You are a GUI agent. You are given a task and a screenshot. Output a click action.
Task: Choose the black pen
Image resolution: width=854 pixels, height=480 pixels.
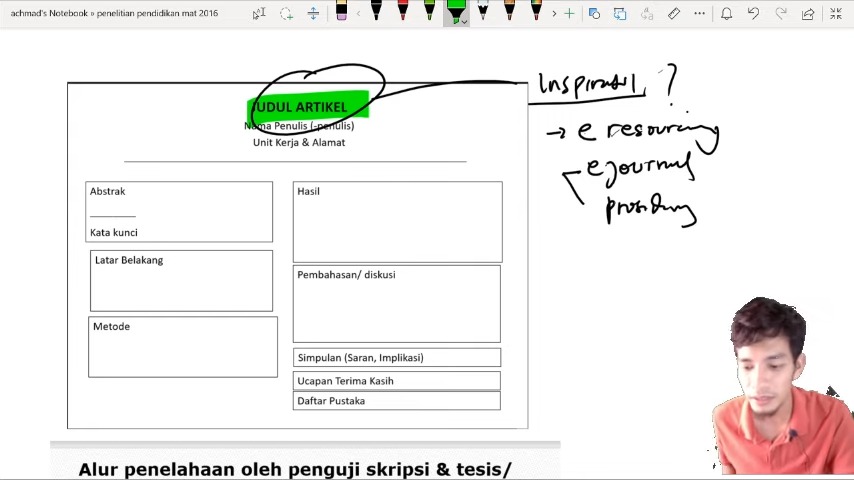tap(376, 11)
